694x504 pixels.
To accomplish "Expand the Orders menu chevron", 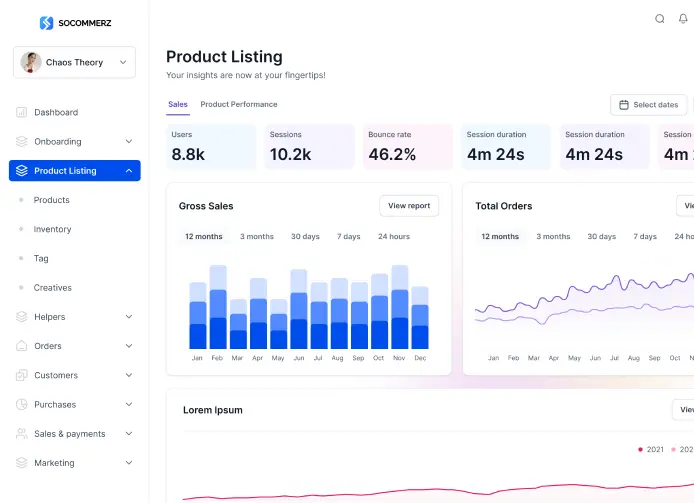I will pos(129,346).
